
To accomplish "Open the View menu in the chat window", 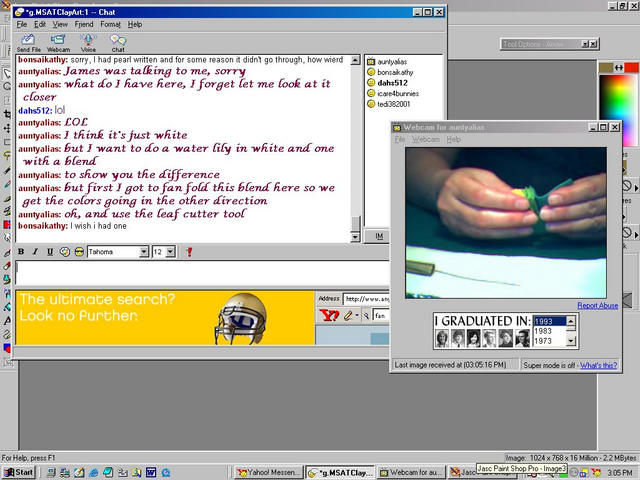I will (60, 24).
